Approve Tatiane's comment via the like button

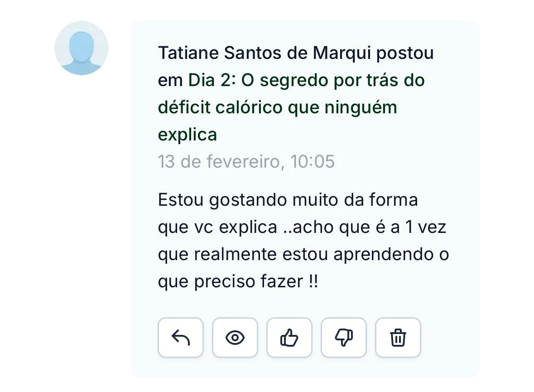[x=289, y=338]
